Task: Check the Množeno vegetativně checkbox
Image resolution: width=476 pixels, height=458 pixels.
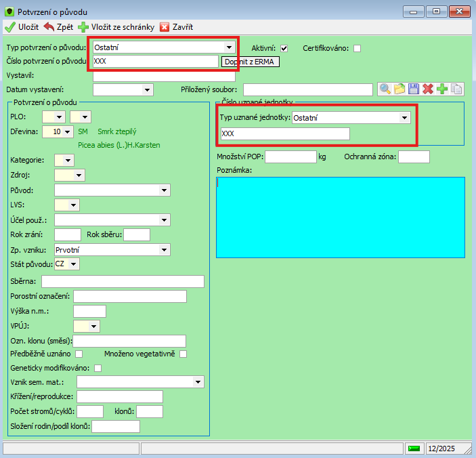Action: pos(183,354)
